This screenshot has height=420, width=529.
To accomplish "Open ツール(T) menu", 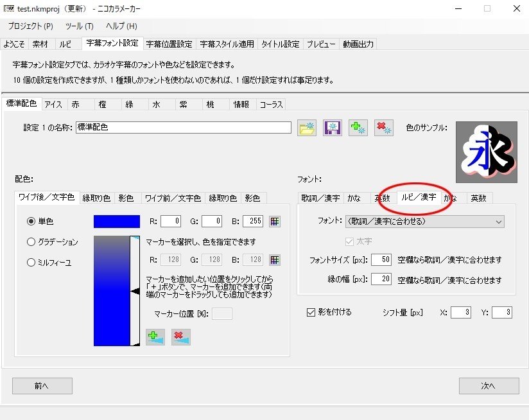I will coord(79,26).
